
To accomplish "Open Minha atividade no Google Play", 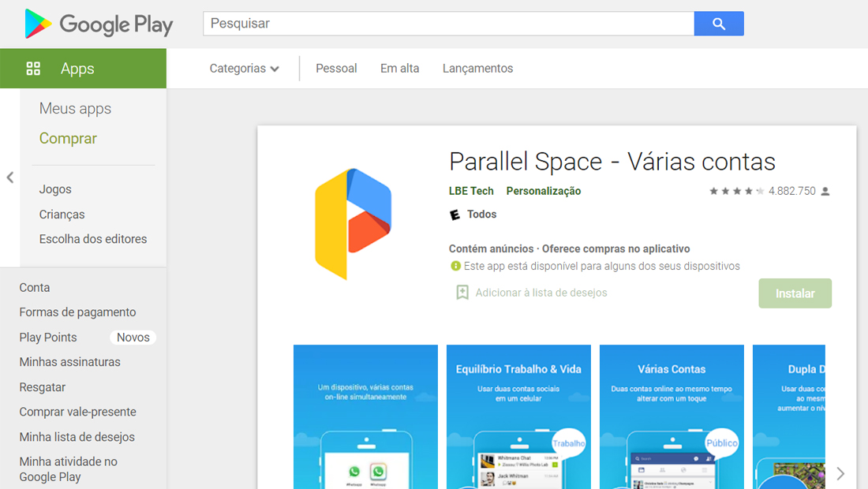I will tap(68, 469).
